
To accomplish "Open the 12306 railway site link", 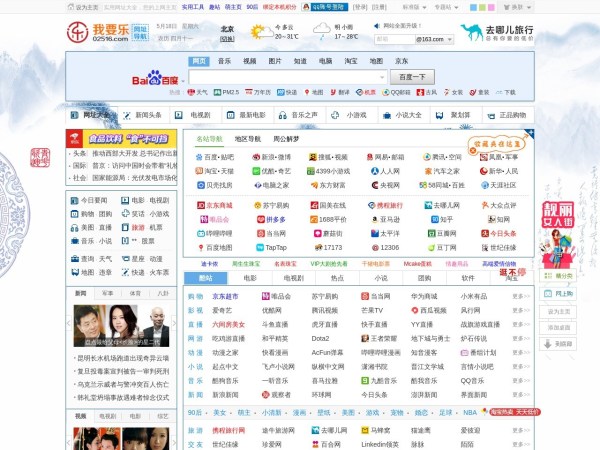I will coord(385,248).
